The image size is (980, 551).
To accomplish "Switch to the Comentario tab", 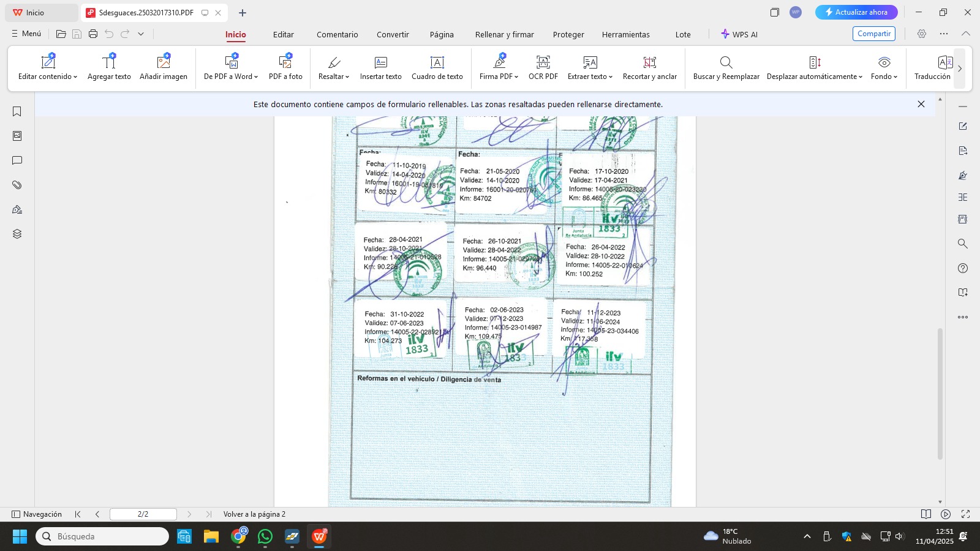I will 337,34.
